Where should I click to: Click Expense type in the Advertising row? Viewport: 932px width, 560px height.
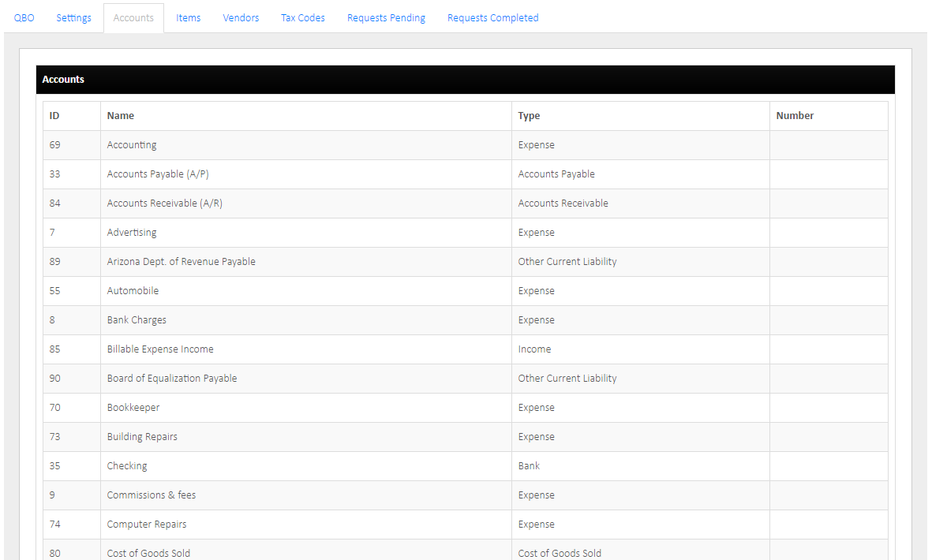coord(536,232)
